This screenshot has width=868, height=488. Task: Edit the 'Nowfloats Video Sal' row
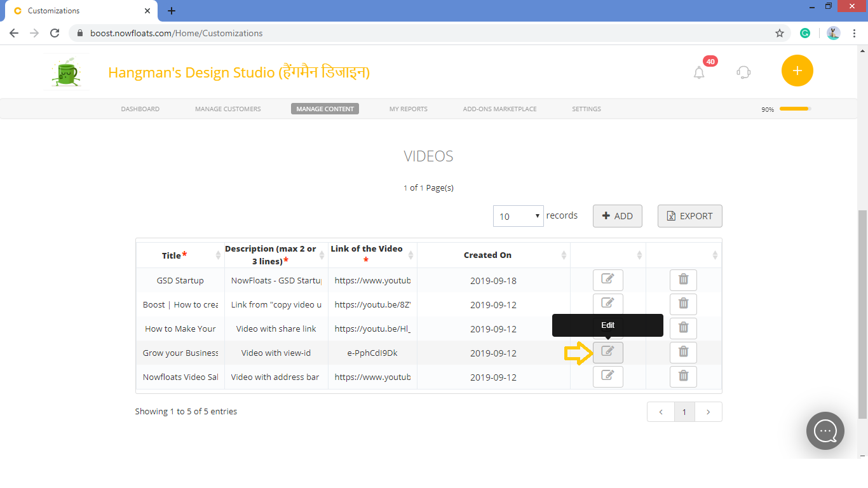click(x=607, y=377)
